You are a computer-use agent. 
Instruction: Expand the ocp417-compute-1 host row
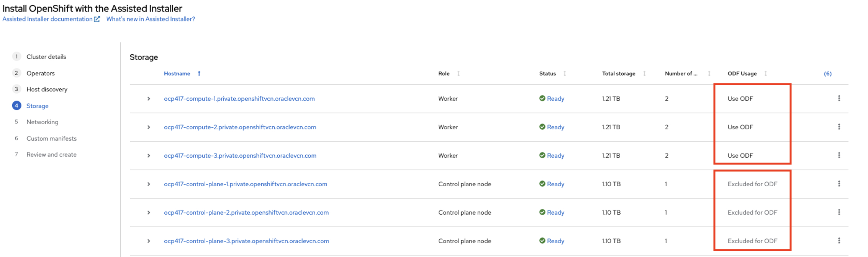tap(149, 99)
